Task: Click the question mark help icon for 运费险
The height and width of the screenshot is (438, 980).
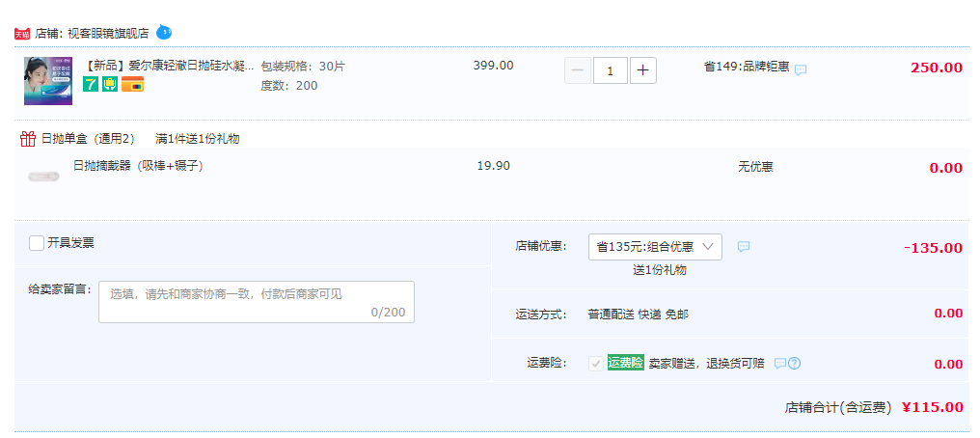Action: 794,363
